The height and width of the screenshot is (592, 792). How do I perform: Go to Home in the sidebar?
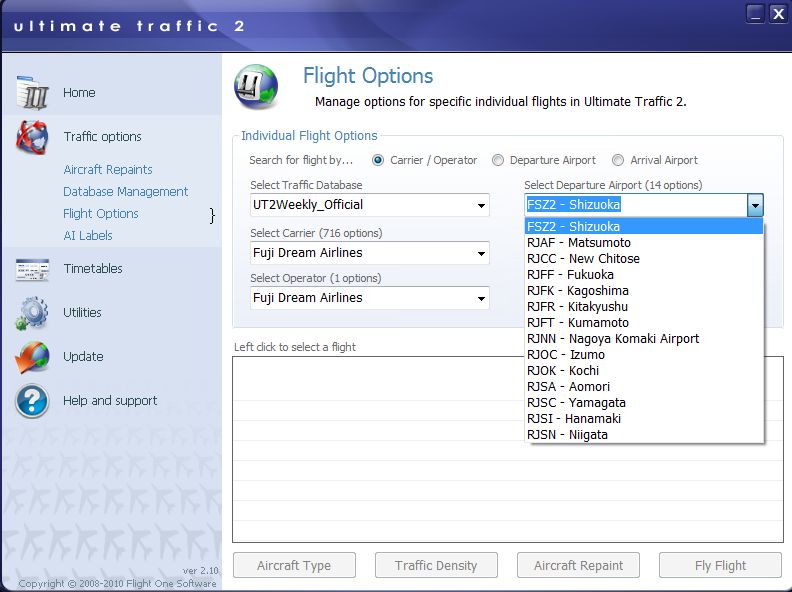click(x=79, y=93)
